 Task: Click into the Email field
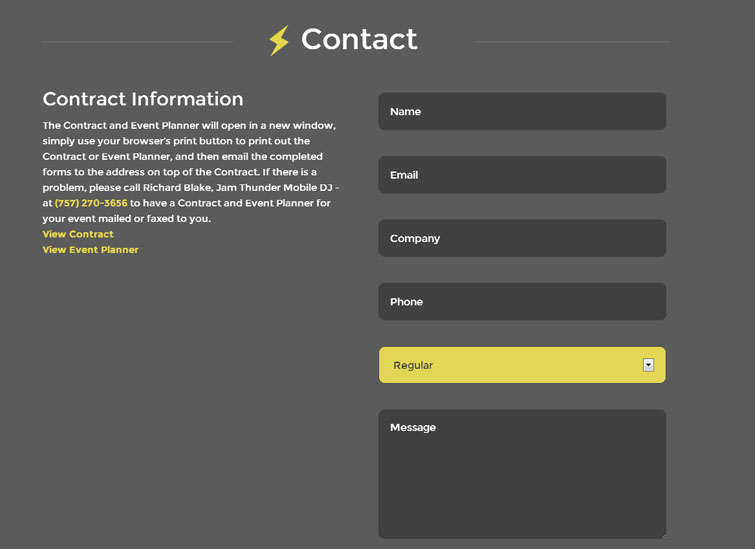tap(522, 175)
